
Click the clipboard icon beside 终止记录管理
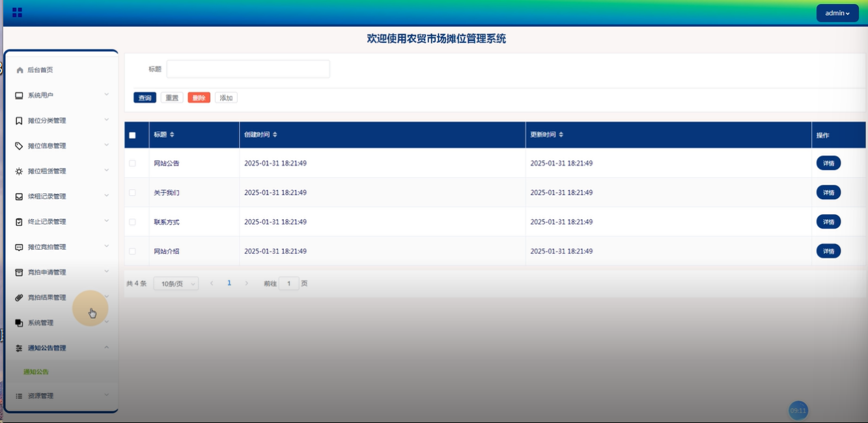point(19,222)
